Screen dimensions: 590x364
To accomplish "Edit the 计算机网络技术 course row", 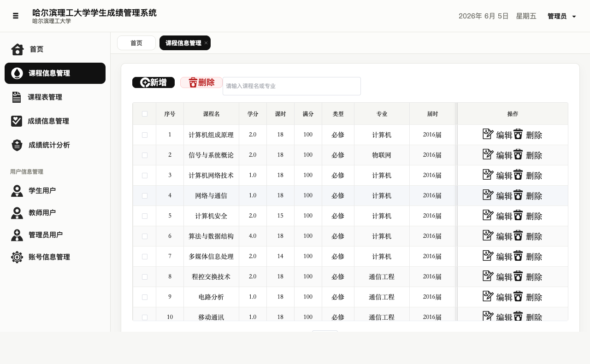I will (x=497, y=175).
